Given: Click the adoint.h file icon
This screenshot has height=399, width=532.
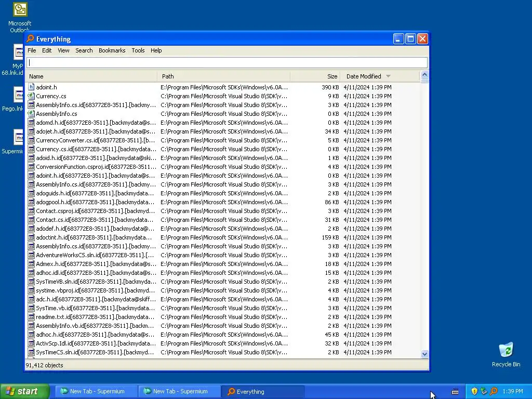Looking at the screenshot, I should pos(31,87).
